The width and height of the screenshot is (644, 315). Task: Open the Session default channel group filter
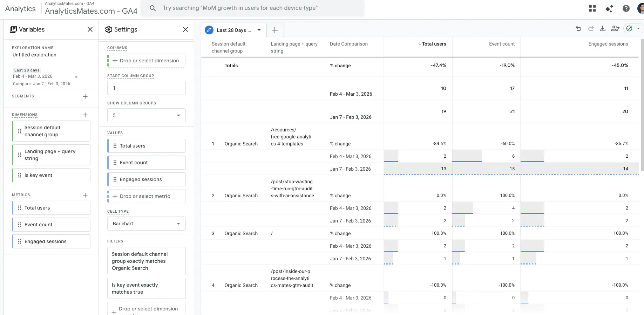coord(147,261)
